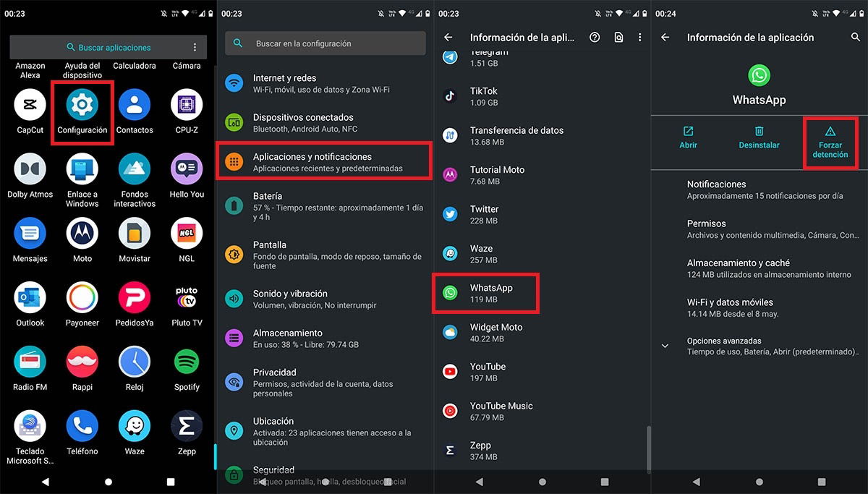This screenshot has height=494, width=868.
Task: Tap Desinstalar to remove WhatsApp
Action: click(x=759, y=137)
